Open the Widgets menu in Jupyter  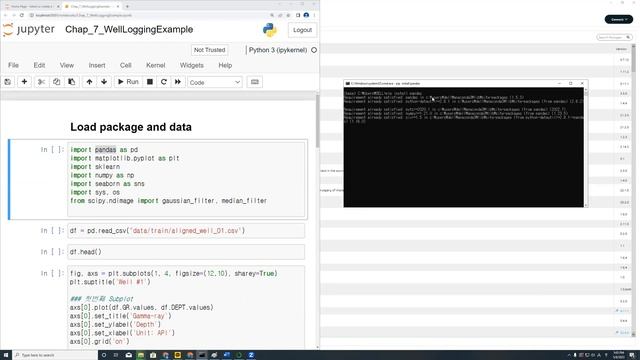(191, 65)
